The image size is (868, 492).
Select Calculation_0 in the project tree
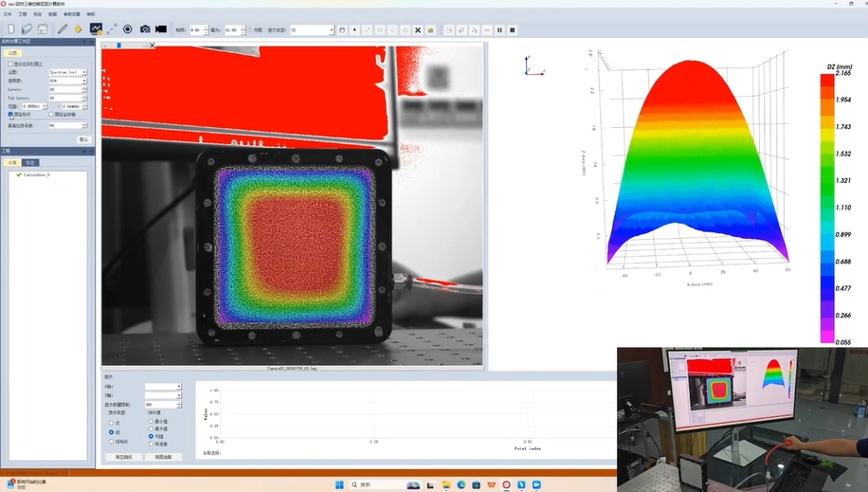(x=36, y=174)
